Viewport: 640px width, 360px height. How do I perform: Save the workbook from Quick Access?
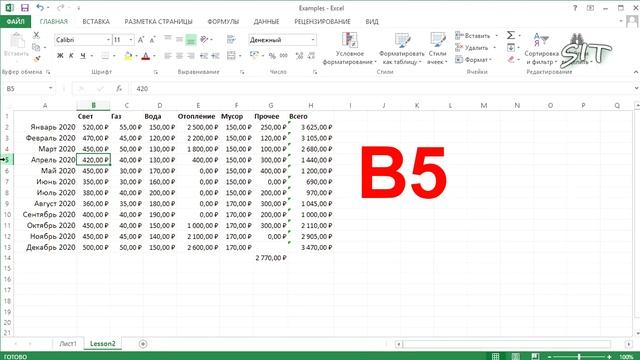tap(24, 8)
